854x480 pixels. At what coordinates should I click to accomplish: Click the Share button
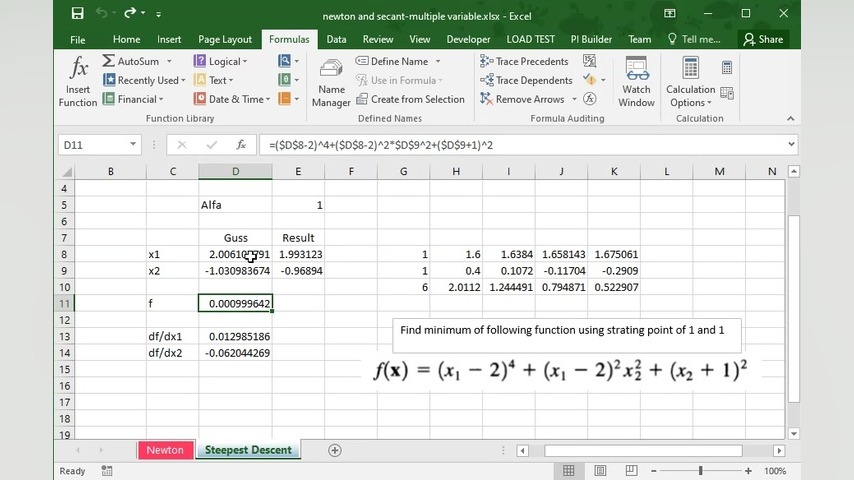pos(762,39)
